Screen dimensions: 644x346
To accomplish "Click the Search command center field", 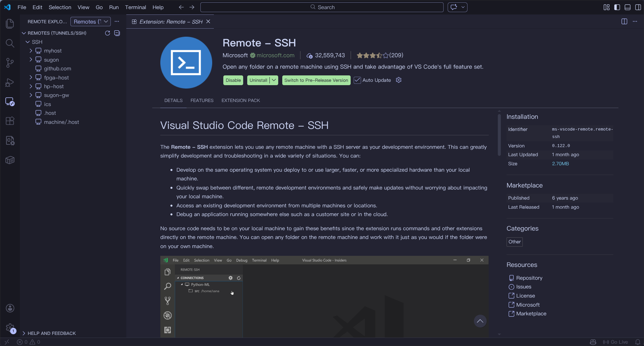I will 322,7.
